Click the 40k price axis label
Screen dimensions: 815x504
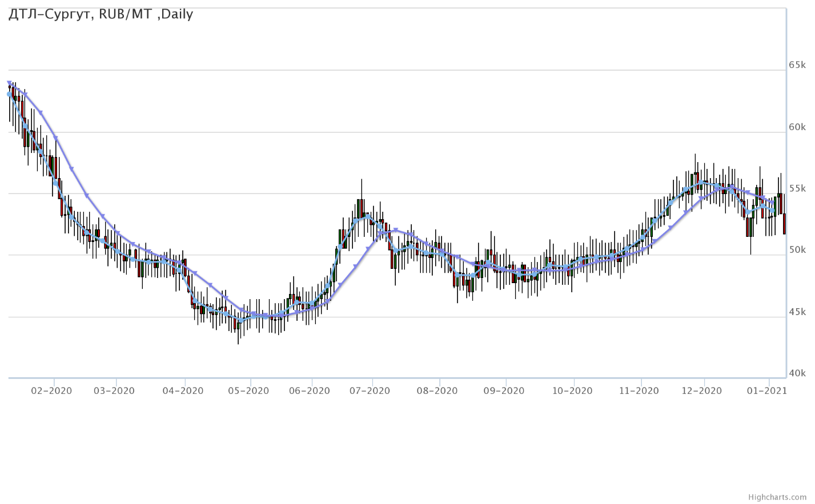(797, 373)
